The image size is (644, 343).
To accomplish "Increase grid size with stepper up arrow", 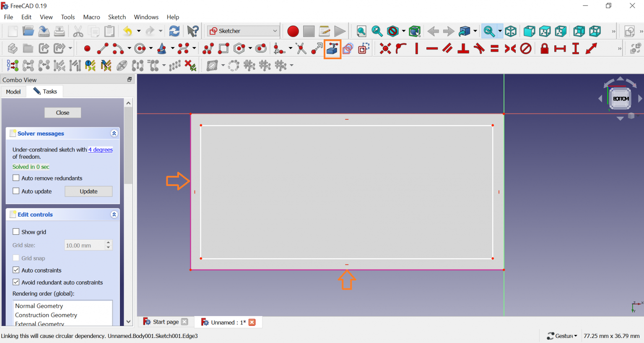I will coord(109,243).
